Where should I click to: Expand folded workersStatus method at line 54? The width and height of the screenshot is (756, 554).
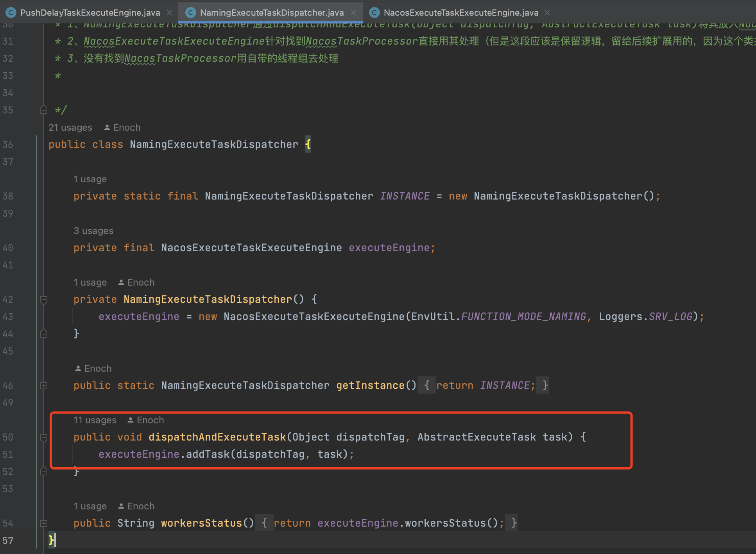tap(44, 523)
